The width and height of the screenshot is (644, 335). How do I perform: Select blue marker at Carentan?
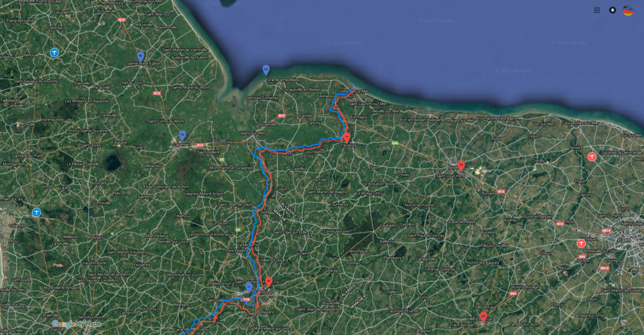(x=182, y=135)
